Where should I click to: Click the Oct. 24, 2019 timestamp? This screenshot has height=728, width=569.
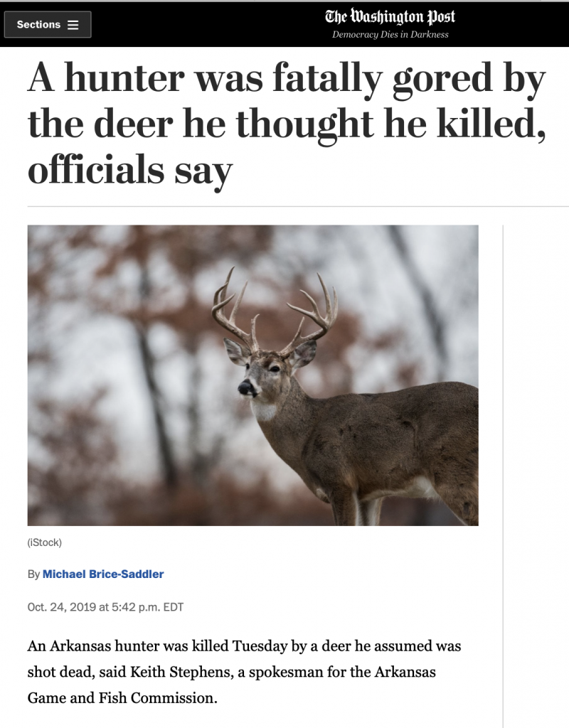click(x=105, y=607)
